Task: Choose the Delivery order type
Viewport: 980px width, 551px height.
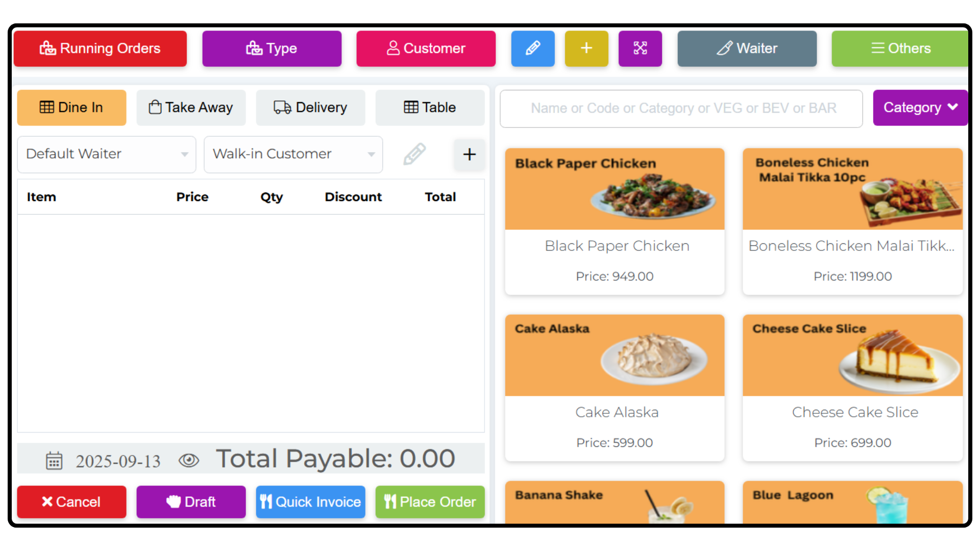Action: coord(310,108)
